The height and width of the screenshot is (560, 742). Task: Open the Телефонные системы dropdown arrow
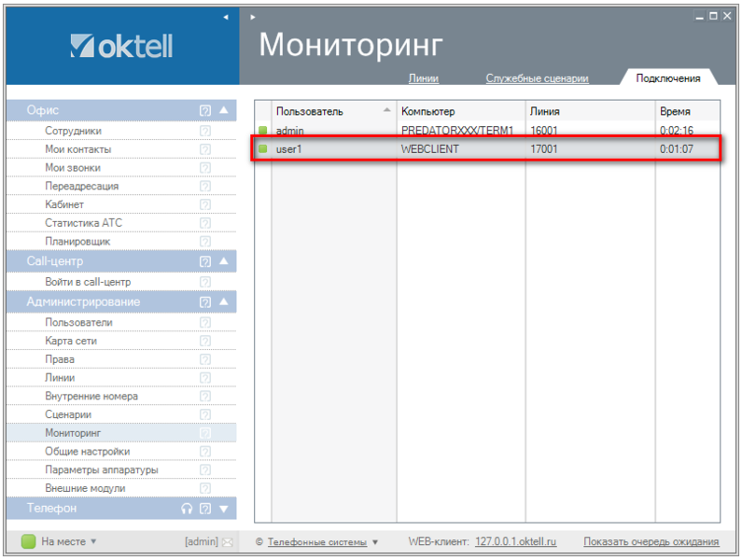point(375,542)
